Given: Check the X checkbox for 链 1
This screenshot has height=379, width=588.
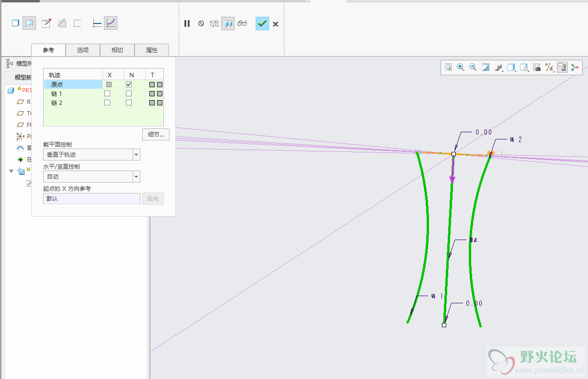Looking at the screenshot, I should (107, 93).
